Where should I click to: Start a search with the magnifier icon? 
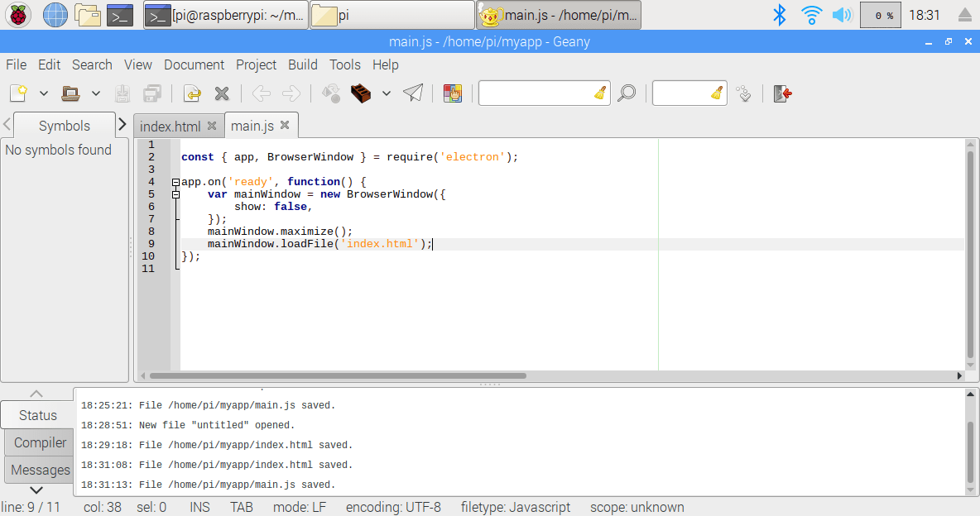tap(627, 93)
